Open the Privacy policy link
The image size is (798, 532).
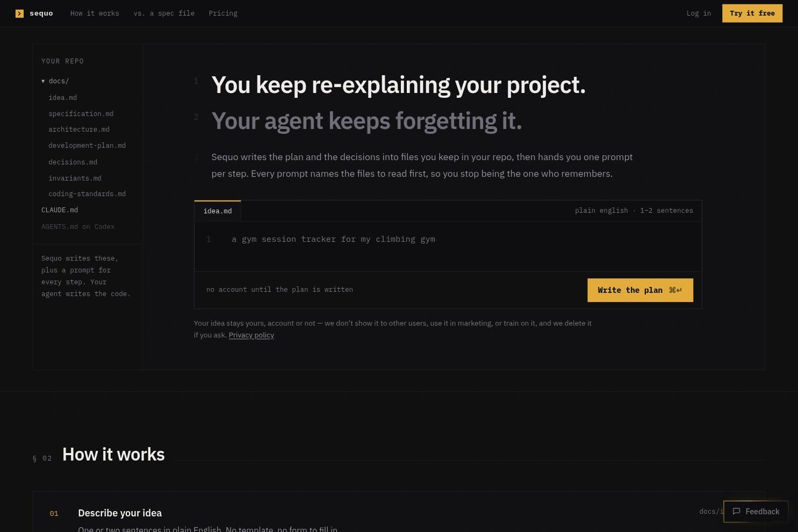coord(251,335)
